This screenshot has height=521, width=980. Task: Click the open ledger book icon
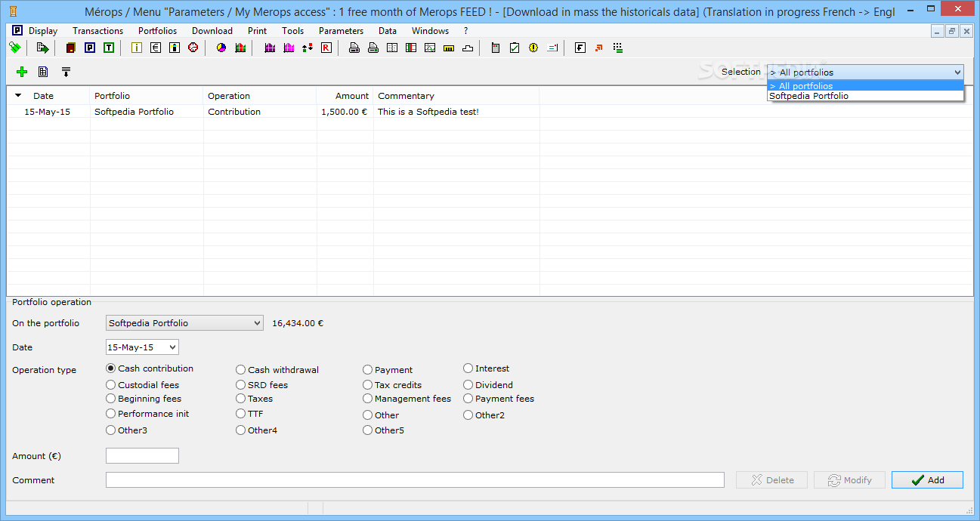392,48
